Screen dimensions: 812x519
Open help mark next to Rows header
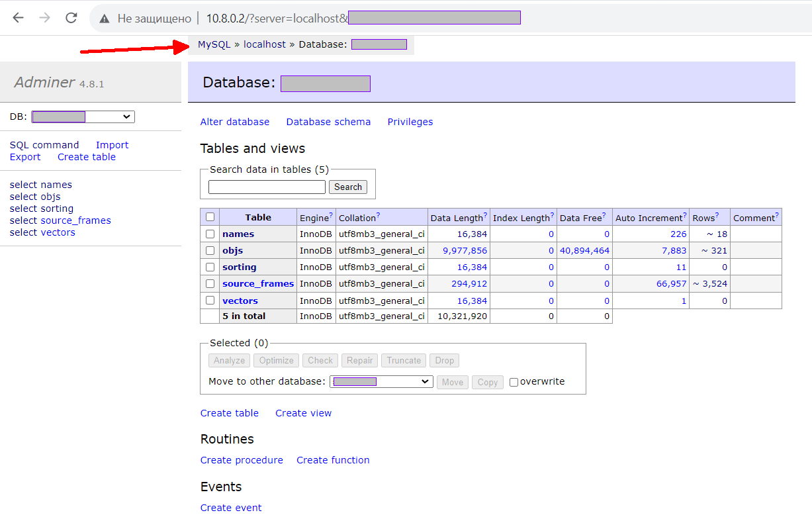point(717,216)
